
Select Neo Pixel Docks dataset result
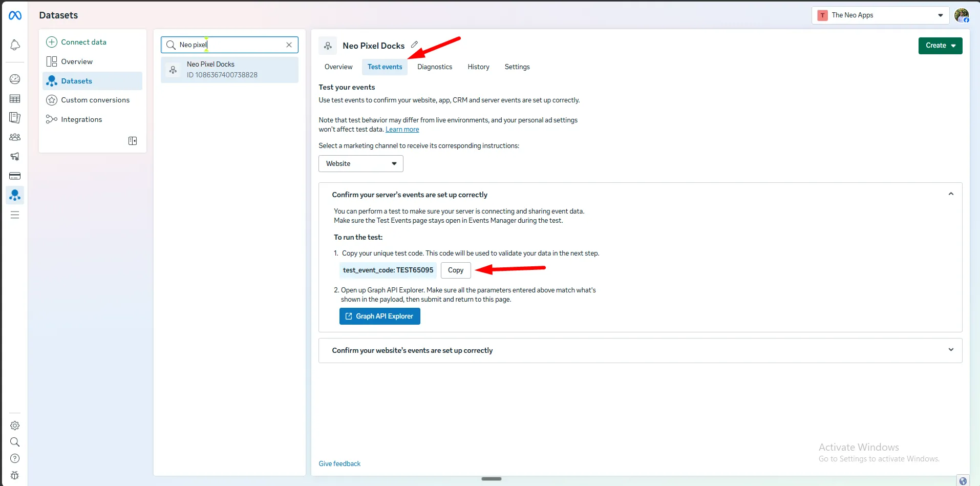click(229, 70)
